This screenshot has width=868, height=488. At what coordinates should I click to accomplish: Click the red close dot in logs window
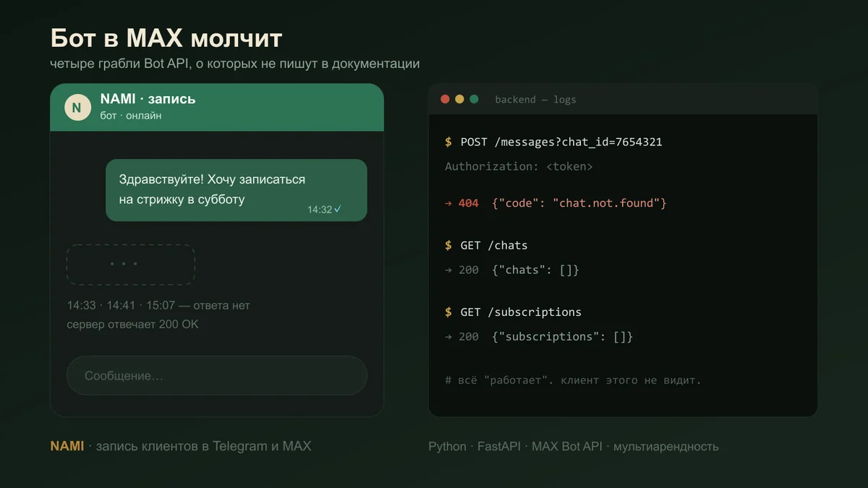445,99
